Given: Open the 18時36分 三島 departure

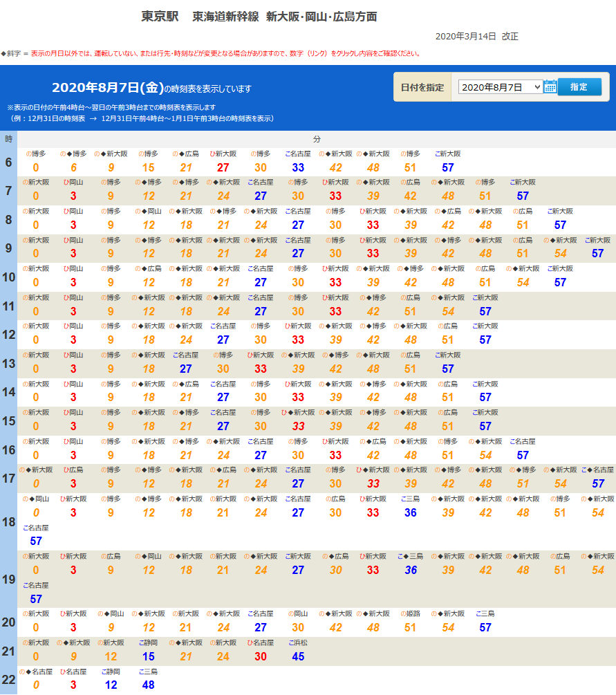Looking at the screenshot, I should pyautogui.click(x=411, y=512).
